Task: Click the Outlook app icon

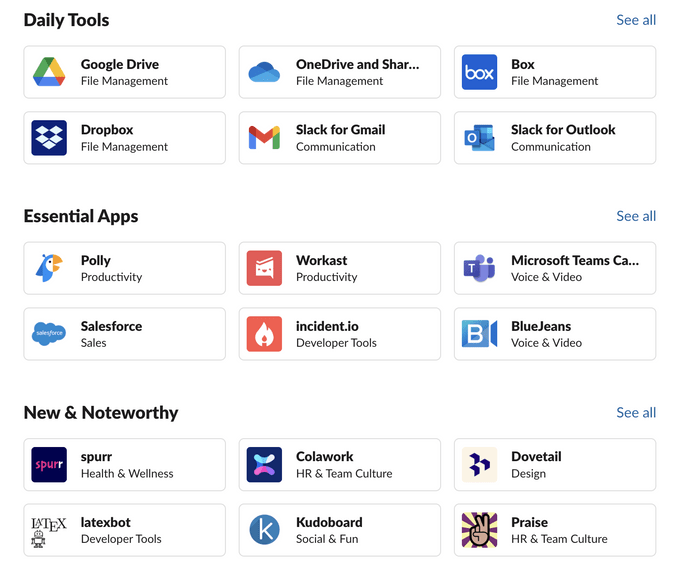Action: pos(479,137)
